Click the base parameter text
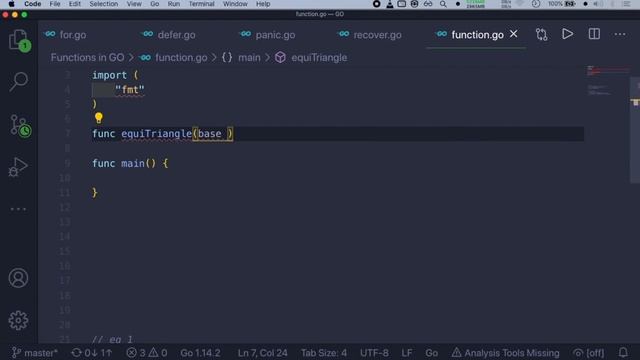This screenshot has width=640, height=360. [x=209, y=133]
